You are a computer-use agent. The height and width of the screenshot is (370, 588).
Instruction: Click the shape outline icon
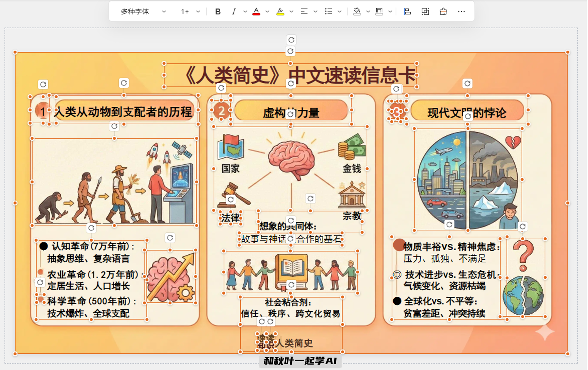[x=380, y=11]
